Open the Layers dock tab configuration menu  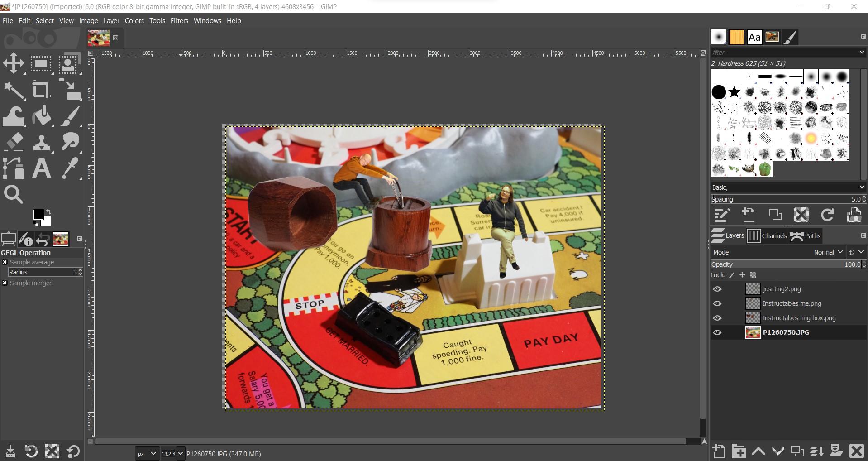coord(863,235)
